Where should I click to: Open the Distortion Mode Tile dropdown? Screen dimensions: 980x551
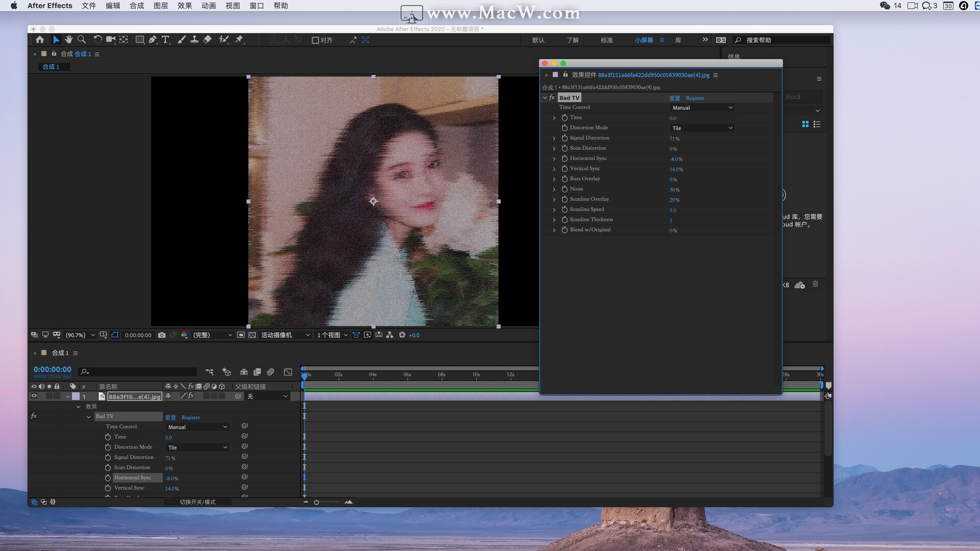point(702,128)
